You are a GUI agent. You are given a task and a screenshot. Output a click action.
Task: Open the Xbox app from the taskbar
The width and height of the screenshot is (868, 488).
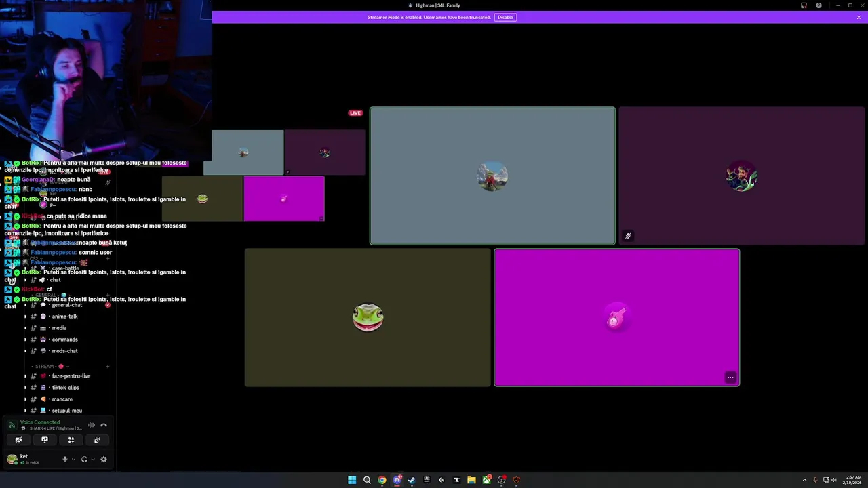(x=486, y=480)
